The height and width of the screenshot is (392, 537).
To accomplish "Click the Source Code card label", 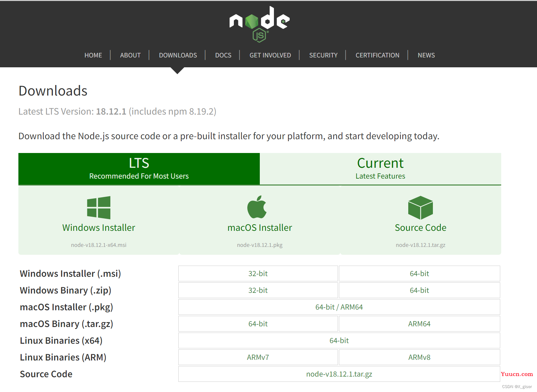I will pyautogui.click(x=420, y=228).
